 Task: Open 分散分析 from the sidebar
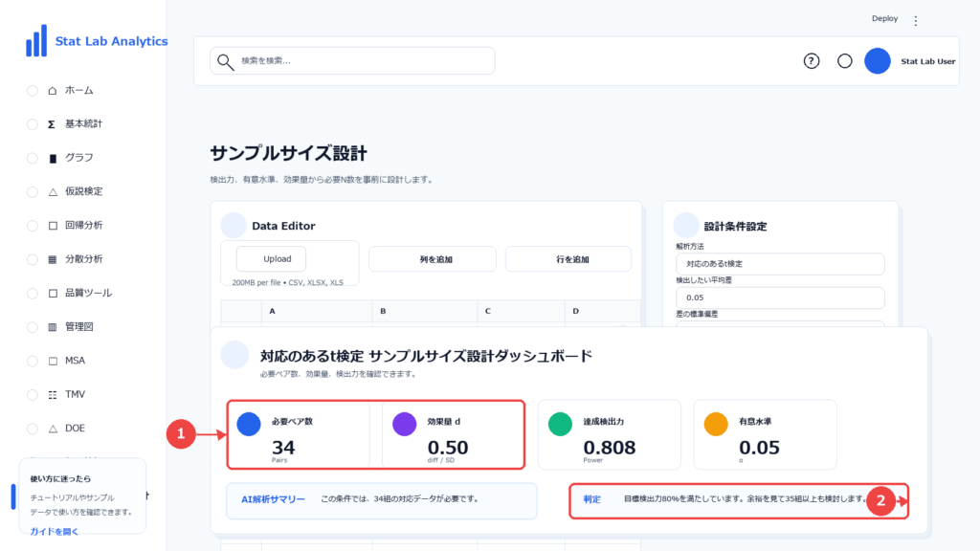[84, 259]
